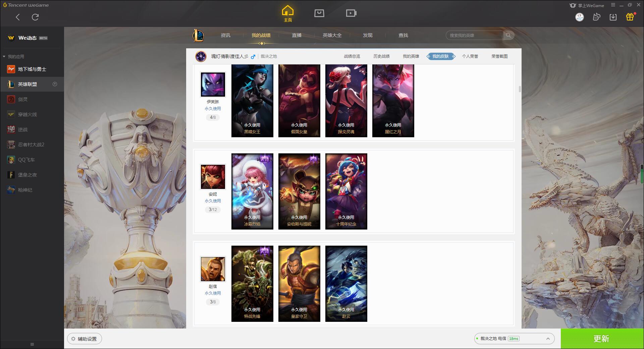Click the 安妮 champion portrait
This screenshot has height=349, width=644.
[x=213, y=177]
